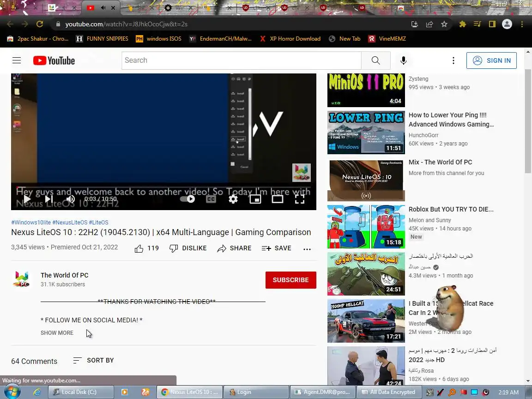Open the comments SORT BY dropdown
The width and height of the screenshot is (532, 399).
click(x=94, y=360)
